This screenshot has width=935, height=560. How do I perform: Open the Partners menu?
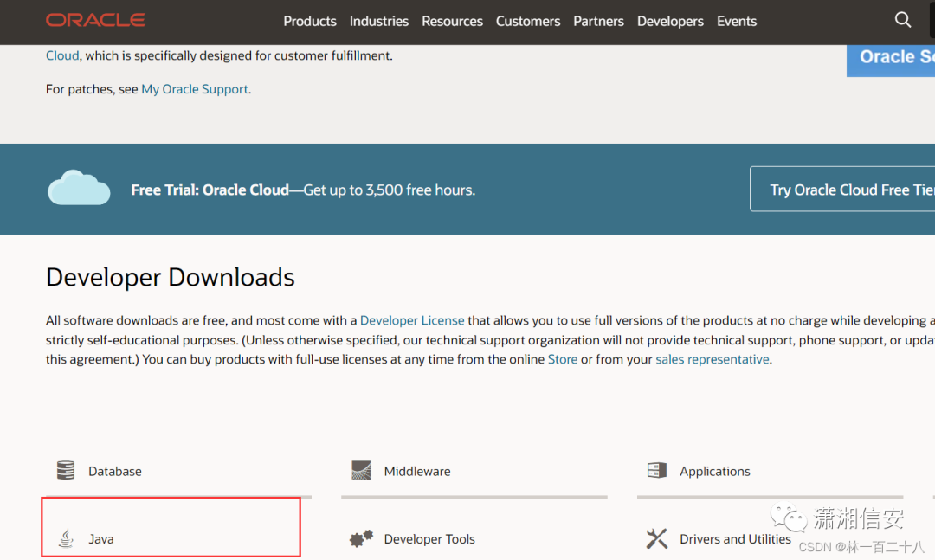(598, 21)
